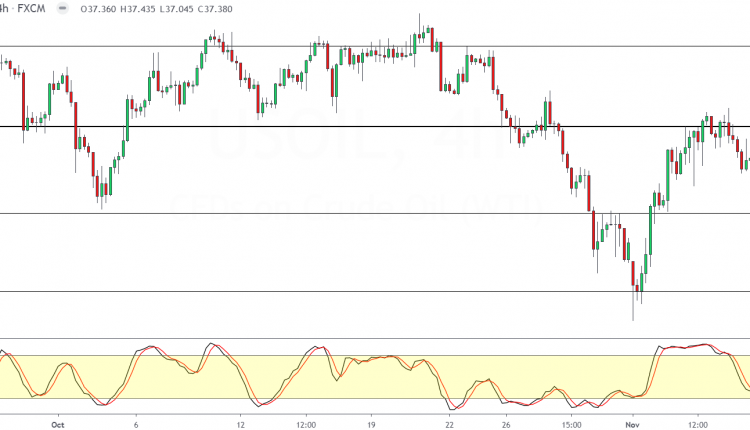
Task: Click the 19 date label on time axis
Action: (371, 423)
